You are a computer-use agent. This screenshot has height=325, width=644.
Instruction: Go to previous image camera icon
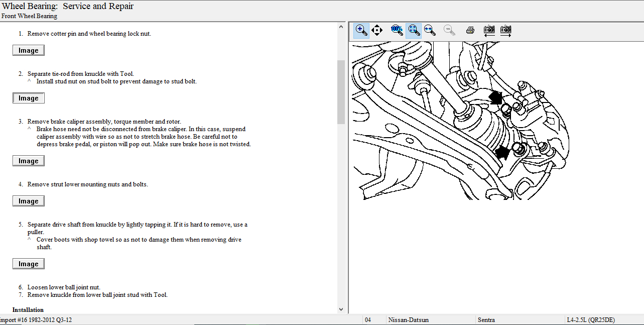(489, 30)
